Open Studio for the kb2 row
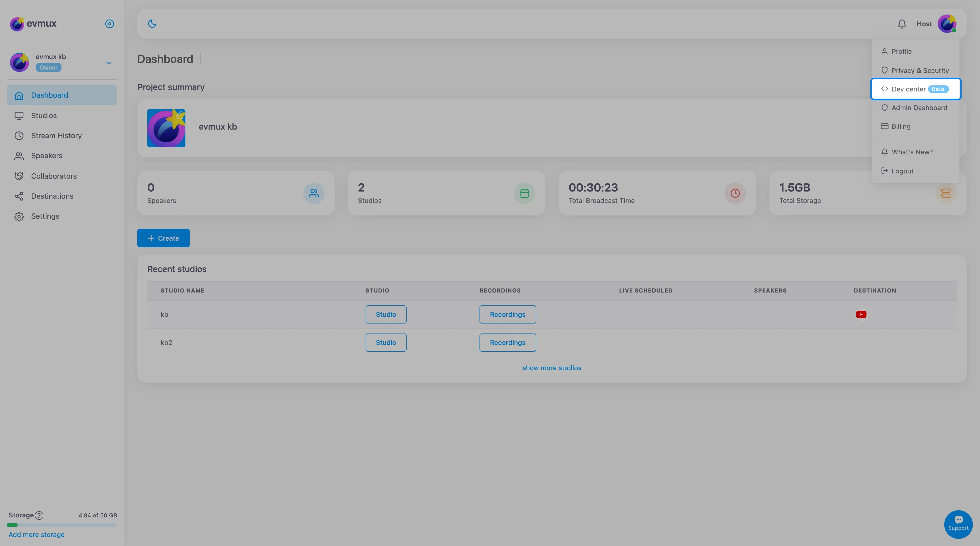Screen dimensions: 980x546 (386, 343)
